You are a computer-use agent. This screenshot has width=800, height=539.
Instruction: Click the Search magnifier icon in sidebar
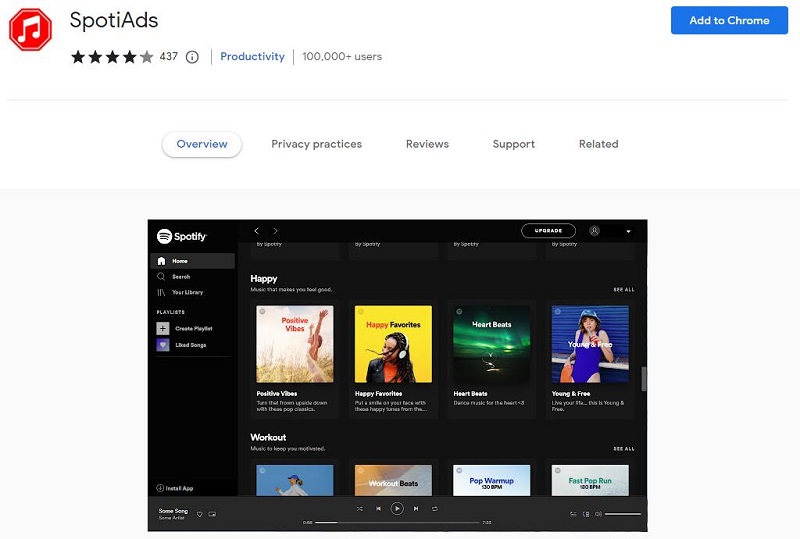(x=161, y=277)
